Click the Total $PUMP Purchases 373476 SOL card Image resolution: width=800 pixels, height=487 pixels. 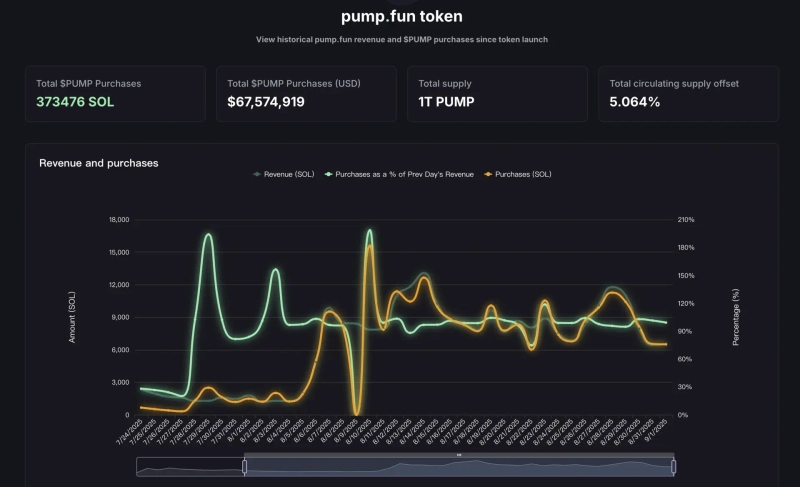(x=115, y=94)
